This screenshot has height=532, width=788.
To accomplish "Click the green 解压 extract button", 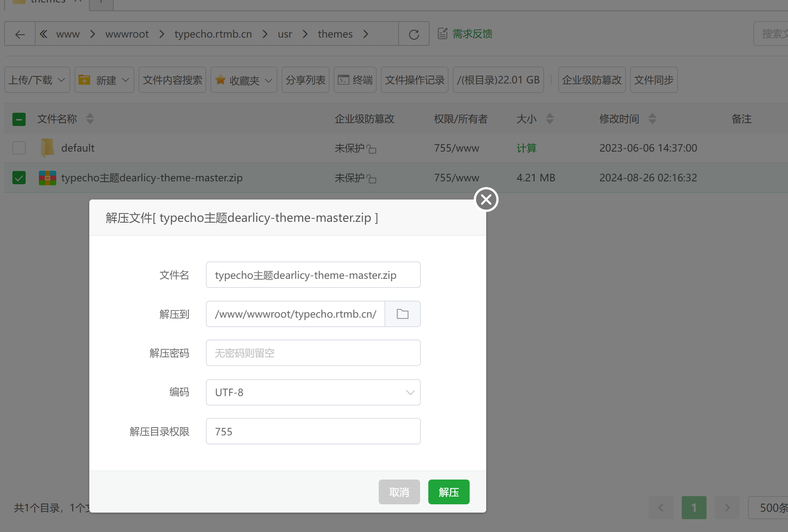I will point(449,492).
